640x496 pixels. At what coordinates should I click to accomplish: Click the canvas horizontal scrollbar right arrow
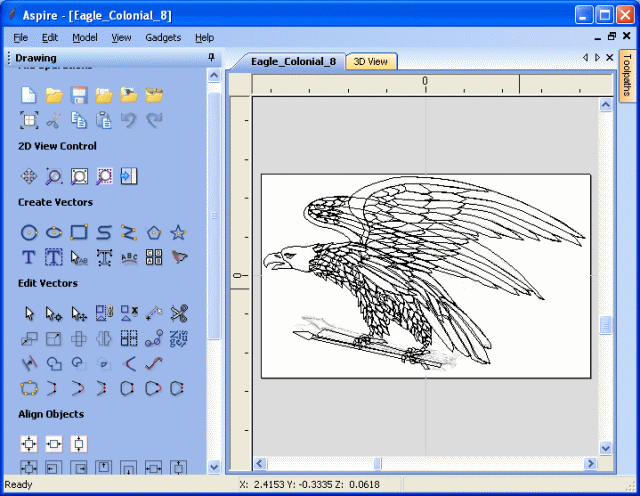pos(590,463)
